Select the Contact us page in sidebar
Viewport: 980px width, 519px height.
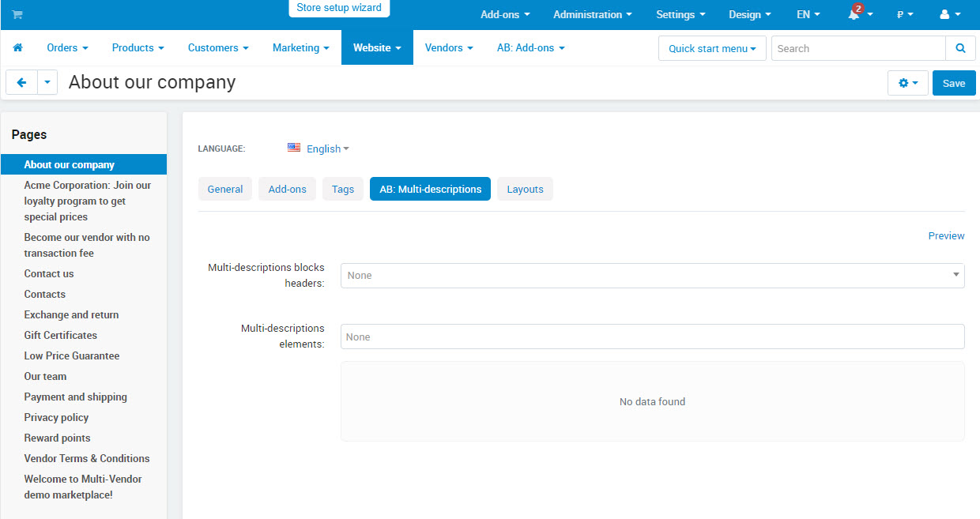(49, 273)
